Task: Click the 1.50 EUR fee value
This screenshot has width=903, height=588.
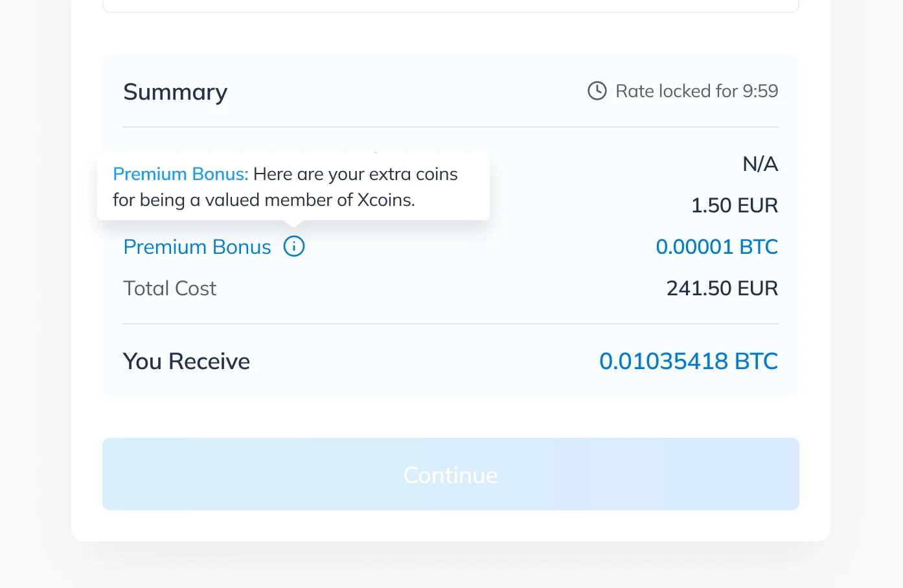Action: click(735, 205)
